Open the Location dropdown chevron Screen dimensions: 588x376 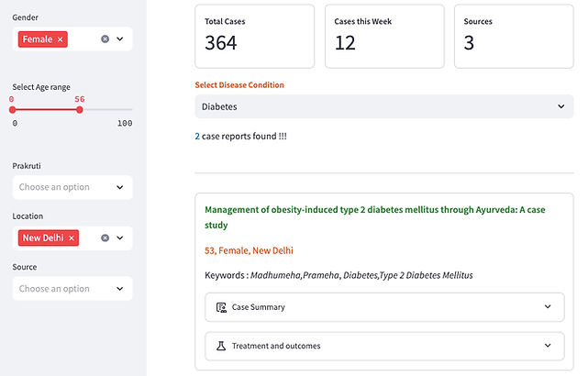[119, 238]
